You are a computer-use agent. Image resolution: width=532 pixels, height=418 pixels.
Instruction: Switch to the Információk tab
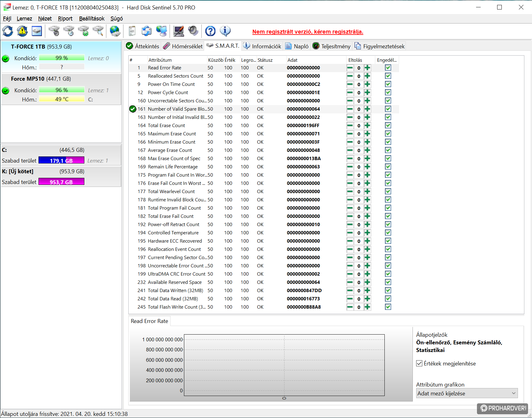pos(262,46)
